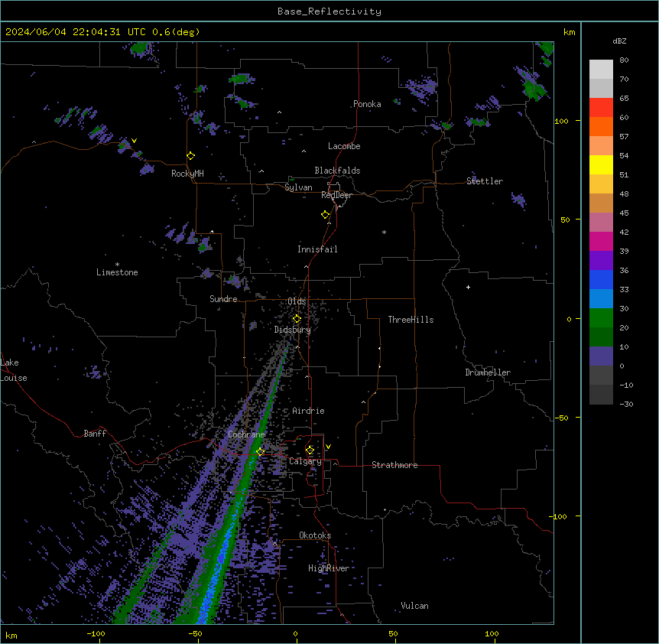Click the white plus marker north of Drumheller
659x644 pixels.
tap(468, 287)
